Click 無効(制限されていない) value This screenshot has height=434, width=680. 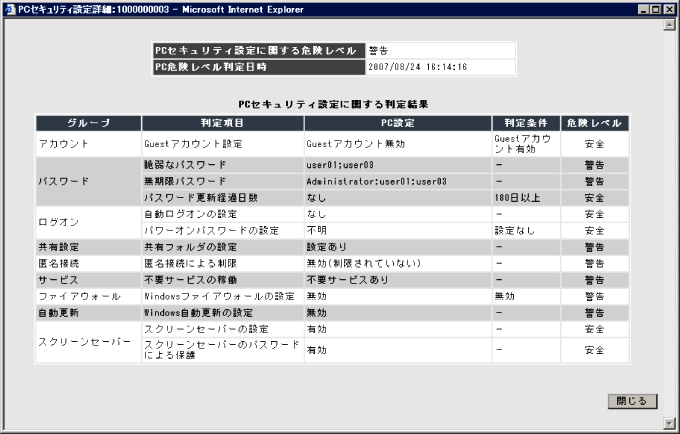click(x=364, y=264)
